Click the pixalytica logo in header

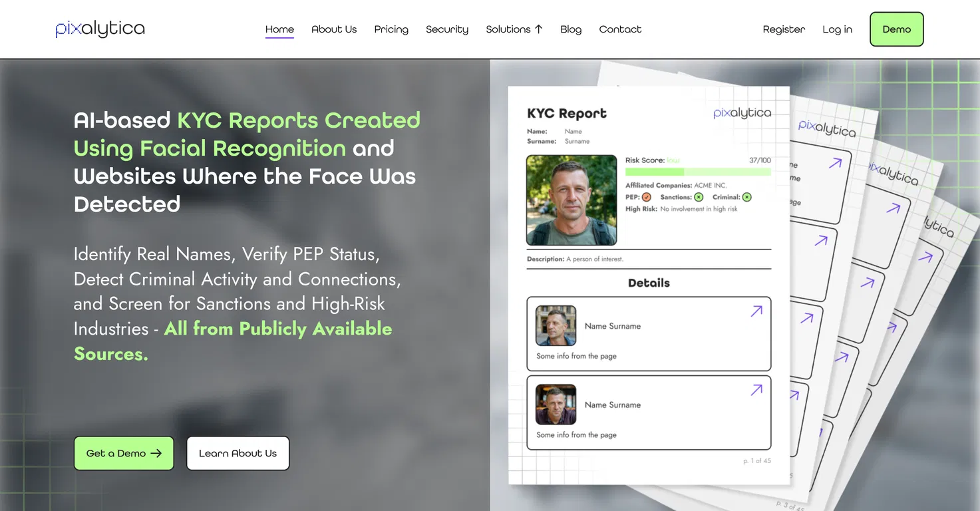coord(100,29)
